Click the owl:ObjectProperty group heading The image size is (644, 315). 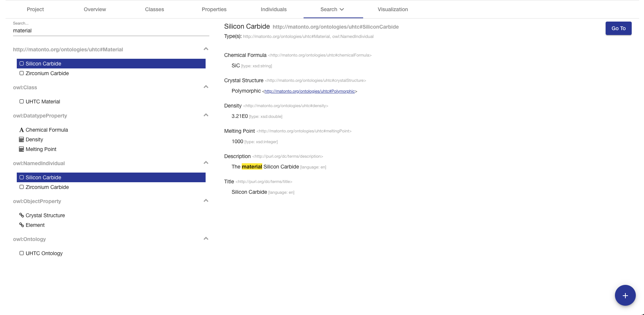37,201
